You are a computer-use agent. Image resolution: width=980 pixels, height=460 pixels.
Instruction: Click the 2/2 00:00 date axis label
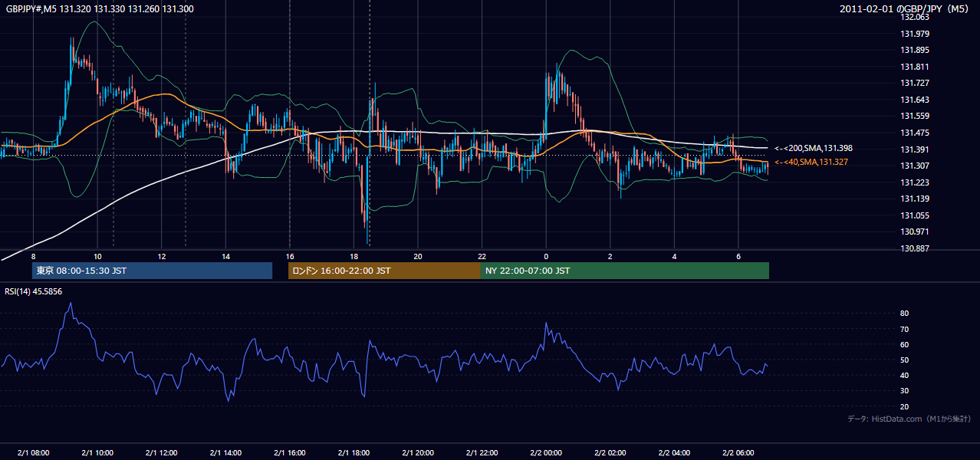pos(545,453)
